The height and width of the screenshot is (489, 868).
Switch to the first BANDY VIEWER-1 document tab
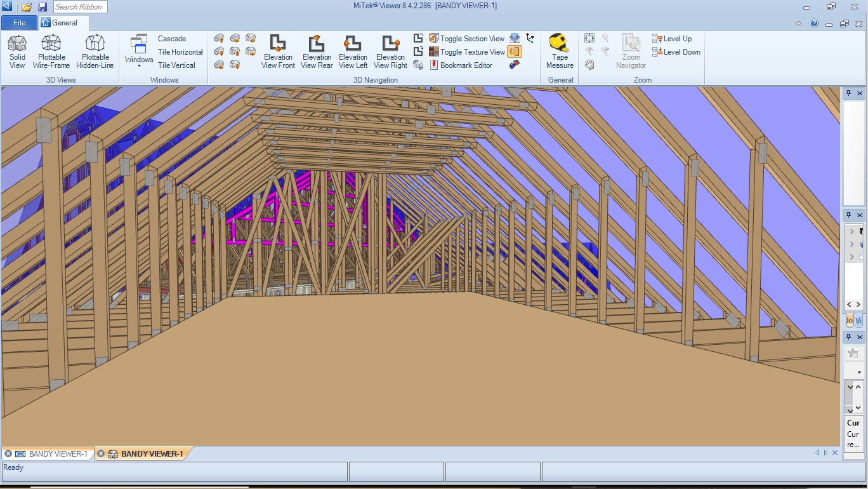[x=51, y=453]
